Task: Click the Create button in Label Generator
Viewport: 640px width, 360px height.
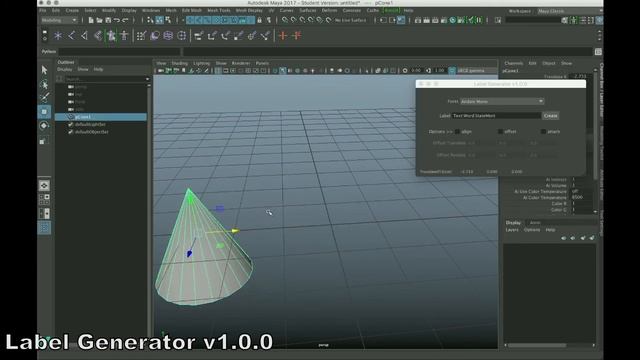Action: point(550,116)
